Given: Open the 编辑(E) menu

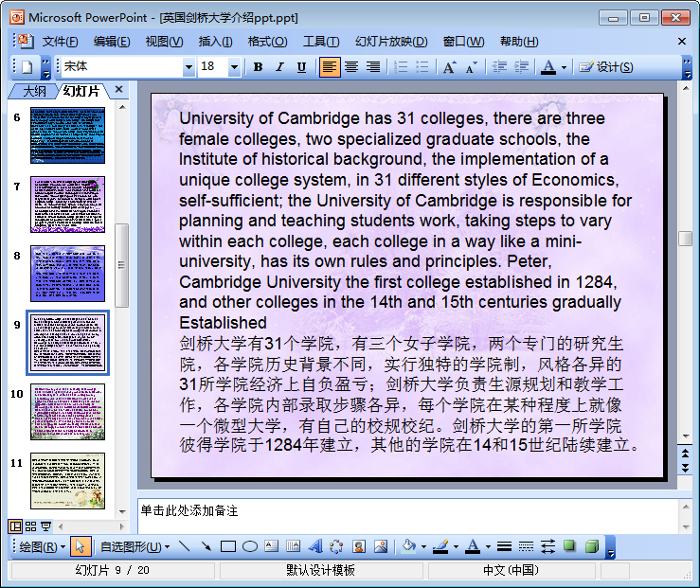Looking at the screenshot, I should click(112, 42).
